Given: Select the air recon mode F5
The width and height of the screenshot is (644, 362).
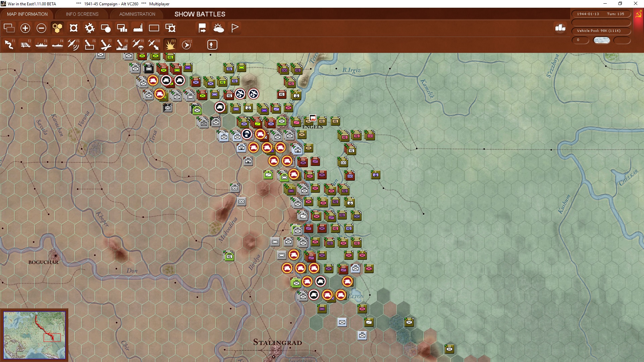Looking at the screenshot, I should click(73, 45).
